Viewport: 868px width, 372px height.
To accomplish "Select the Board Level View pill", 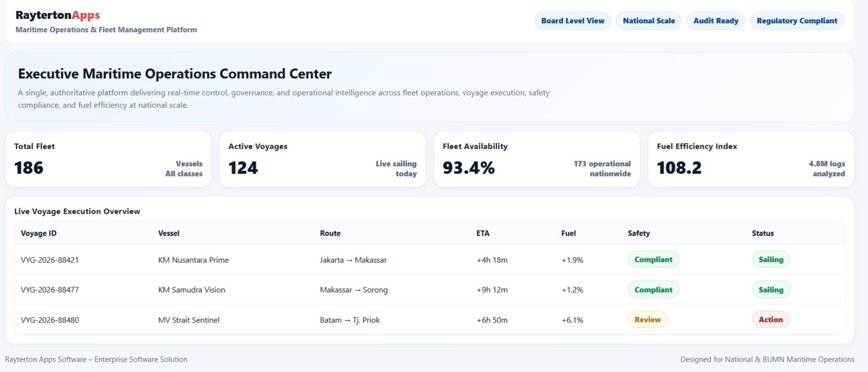I will pos(572,21).
